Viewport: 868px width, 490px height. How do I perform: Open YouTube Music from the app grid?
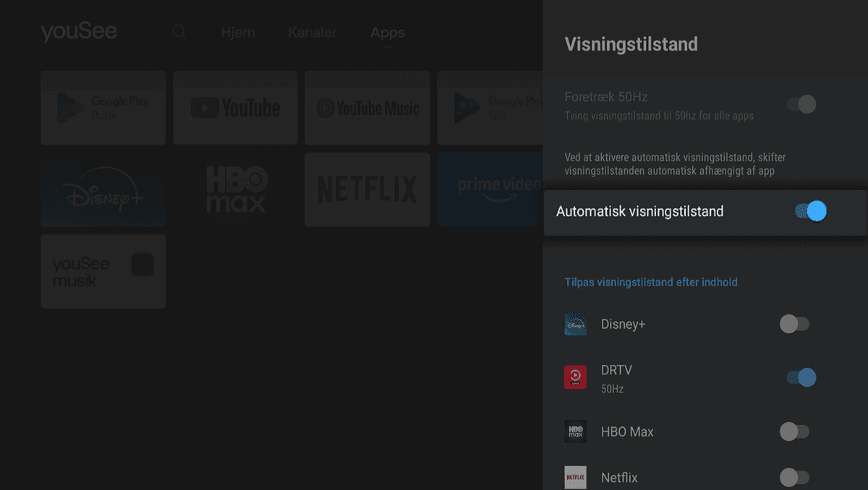tap(367, 107)
